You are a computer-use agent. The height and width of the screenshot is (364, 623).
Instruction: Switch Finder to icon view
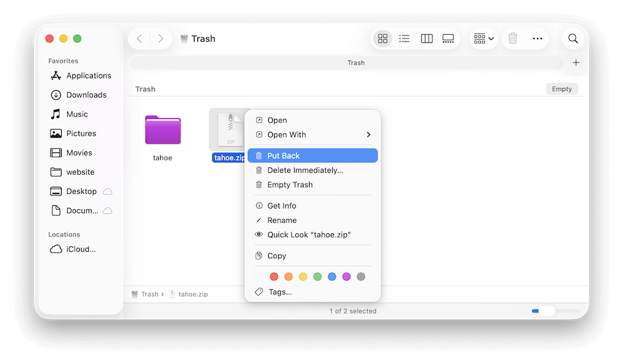click(x=383, y=38)
